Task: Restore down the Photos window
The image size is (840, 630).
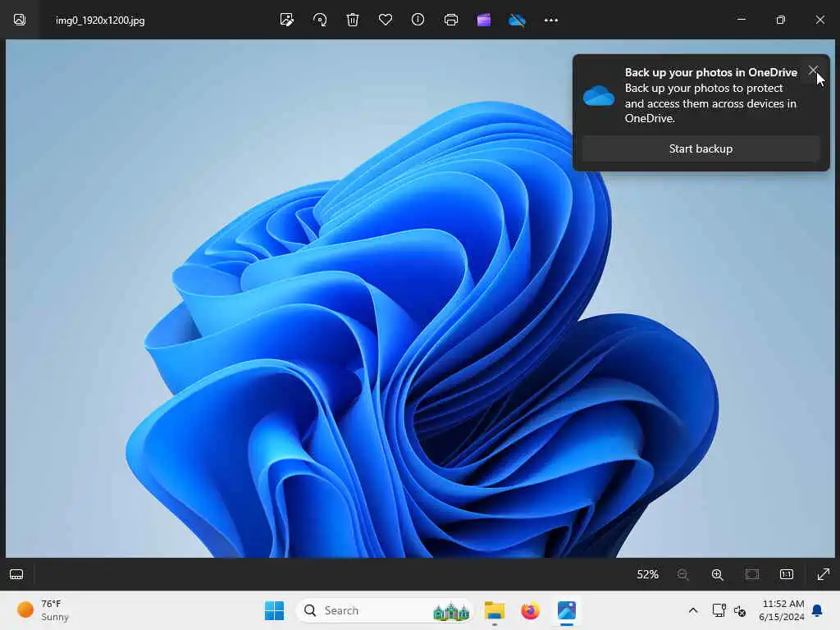Action: click(781, 20)
